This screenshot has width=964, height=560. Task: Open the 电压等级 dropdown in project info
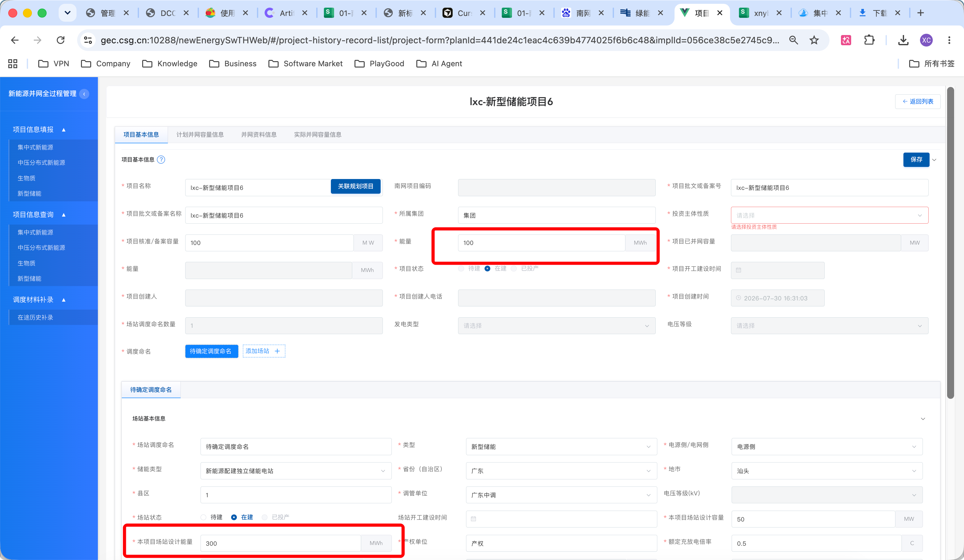829,326
